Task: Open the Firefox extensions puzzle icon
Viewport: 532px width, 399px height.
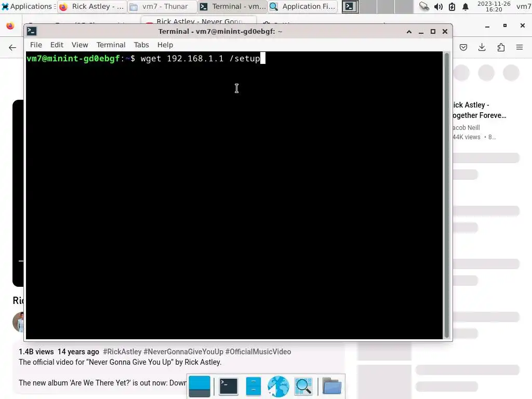Action: click(x=501, y=47)
